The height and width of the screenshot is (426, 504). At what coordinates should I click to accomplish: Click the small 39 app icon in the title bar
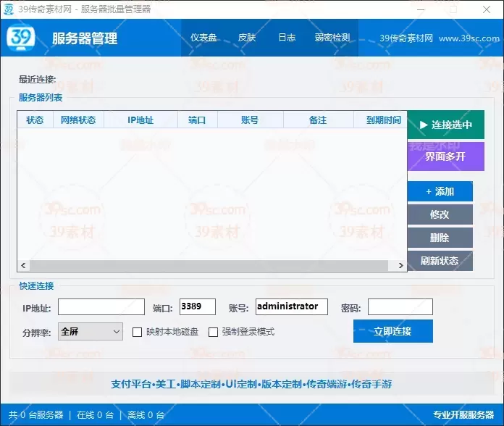point(9,9)
